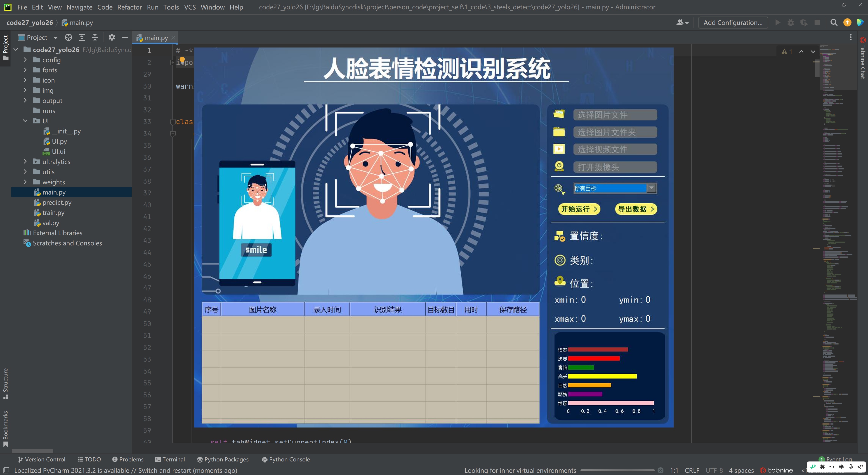Click the 选择视频文件 button
The height and width of the screenshot is (475, 868).
[x=615, y=149]
